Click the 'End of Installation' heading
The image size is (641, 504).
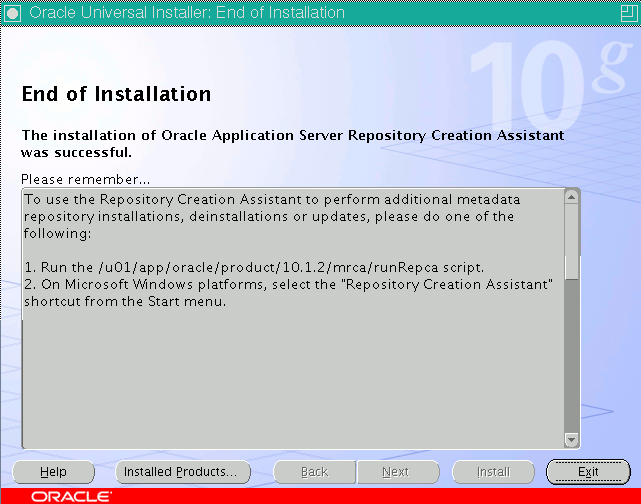tap(116, 94)
